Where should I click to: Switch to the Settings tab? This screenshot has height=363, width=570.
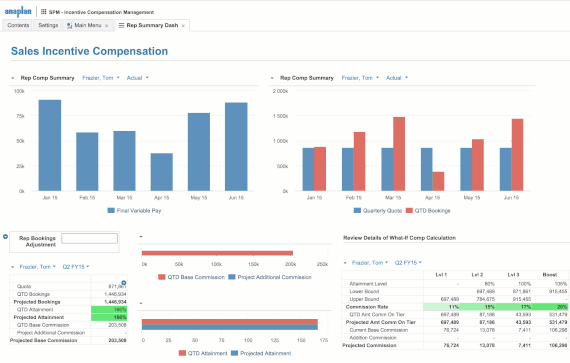coord(48,25)
